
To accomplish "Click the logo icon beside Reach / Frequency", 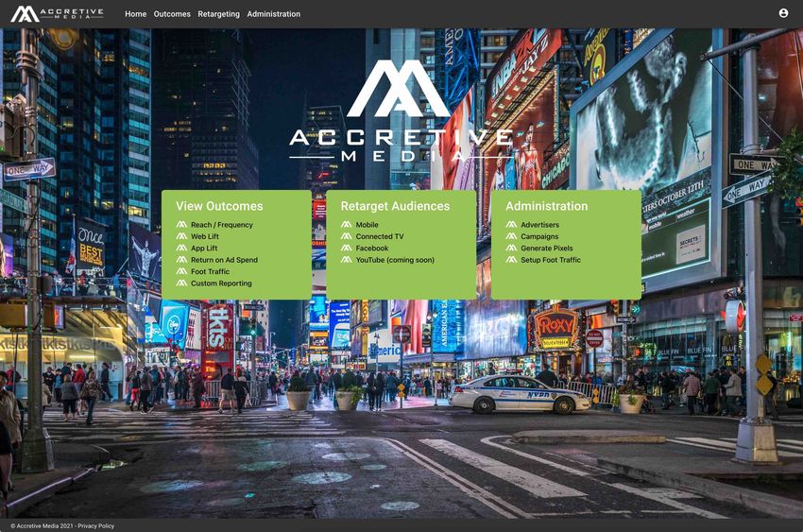I will [181, 225].
